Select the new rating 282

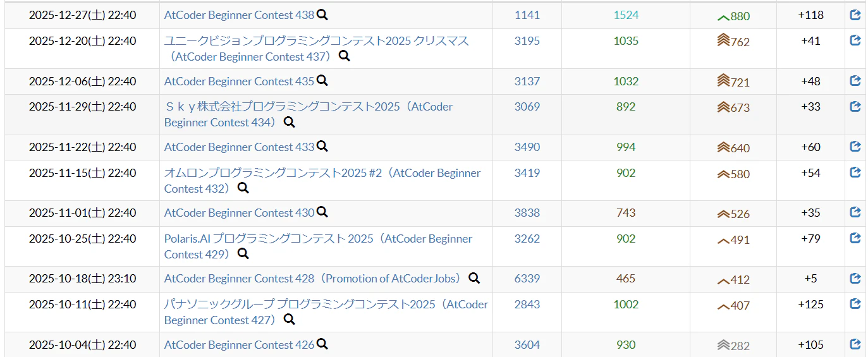pos(740,345)
